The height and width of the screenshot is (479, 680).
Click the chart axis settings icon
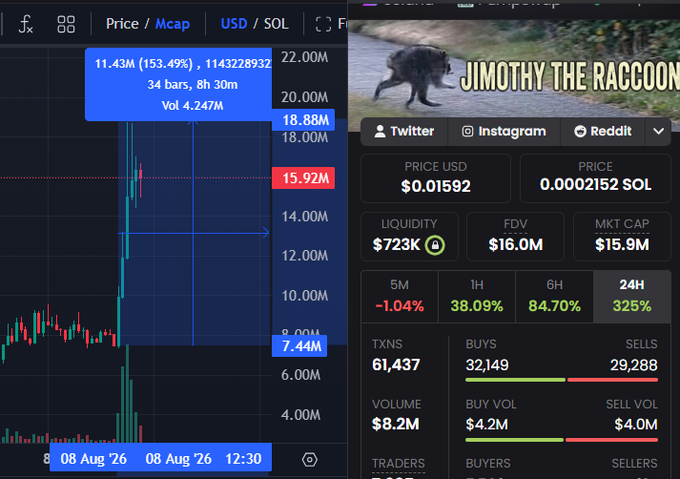point(310,459)
